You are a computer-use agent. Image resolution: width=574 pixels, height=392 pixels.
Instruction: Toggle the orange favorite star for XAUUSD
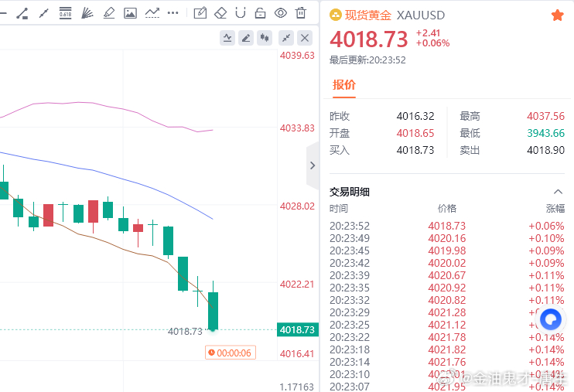tap(557, 15)
